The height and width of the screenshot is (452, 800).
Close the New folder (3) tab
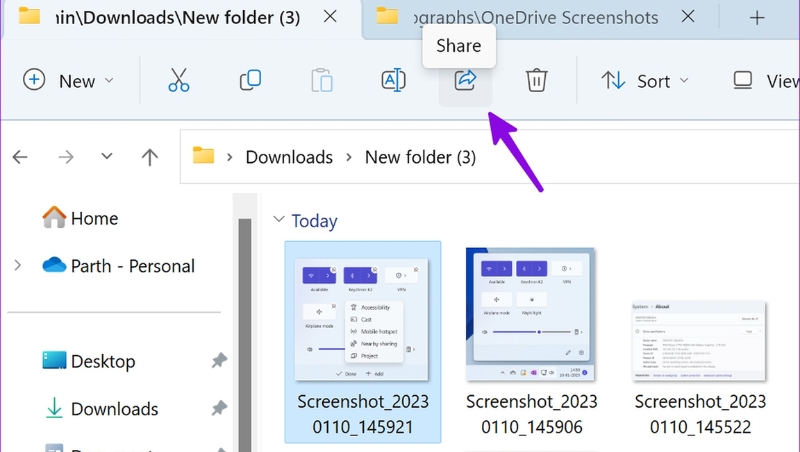coord(330,17)
